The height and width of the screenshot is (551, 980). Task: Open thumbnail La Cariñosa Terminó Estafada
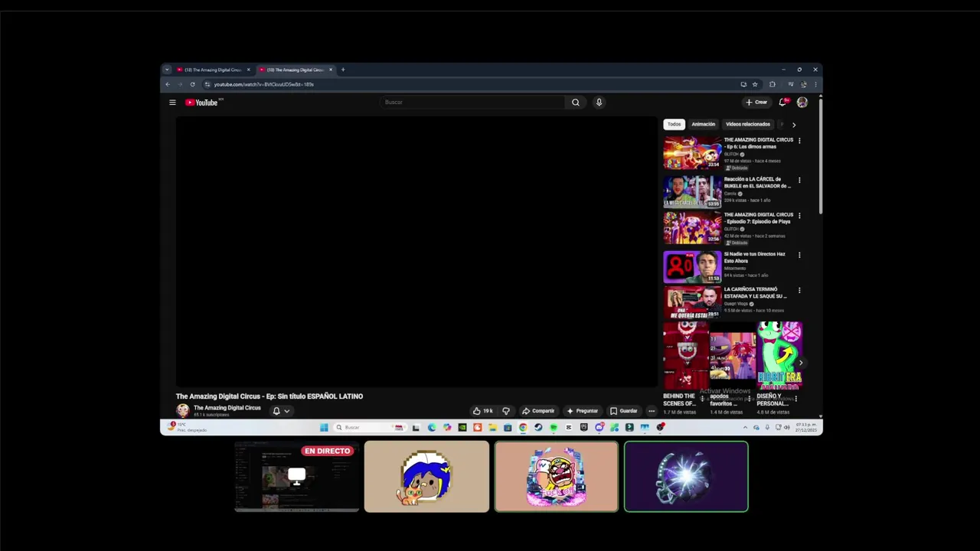pyautogui.click(x=692, y=302)
